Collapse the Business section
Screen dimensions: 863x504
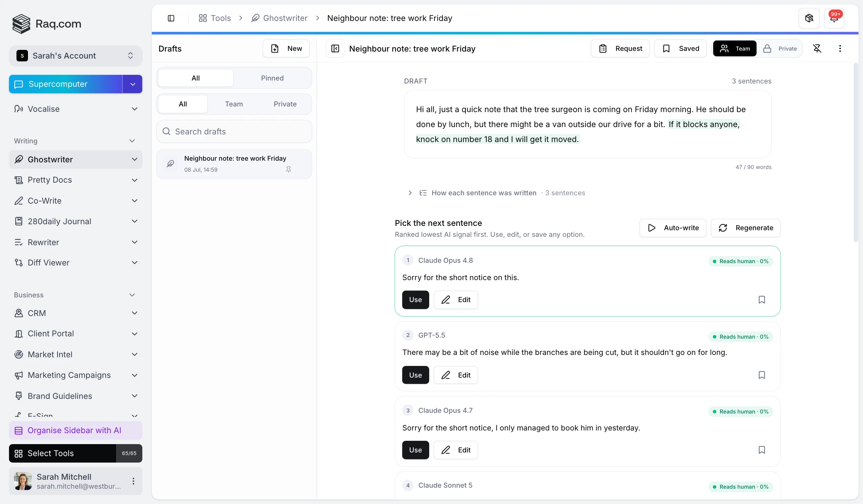(132, 295)
